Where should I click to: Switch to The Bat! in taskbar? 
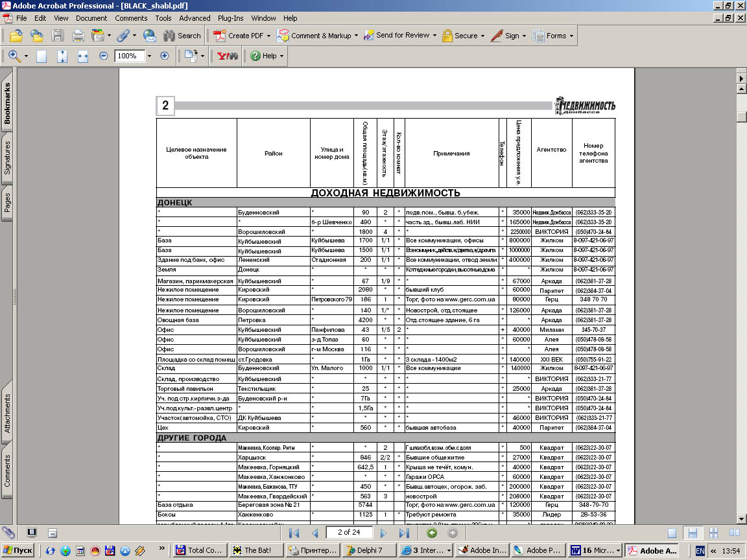tap(256, 550)
